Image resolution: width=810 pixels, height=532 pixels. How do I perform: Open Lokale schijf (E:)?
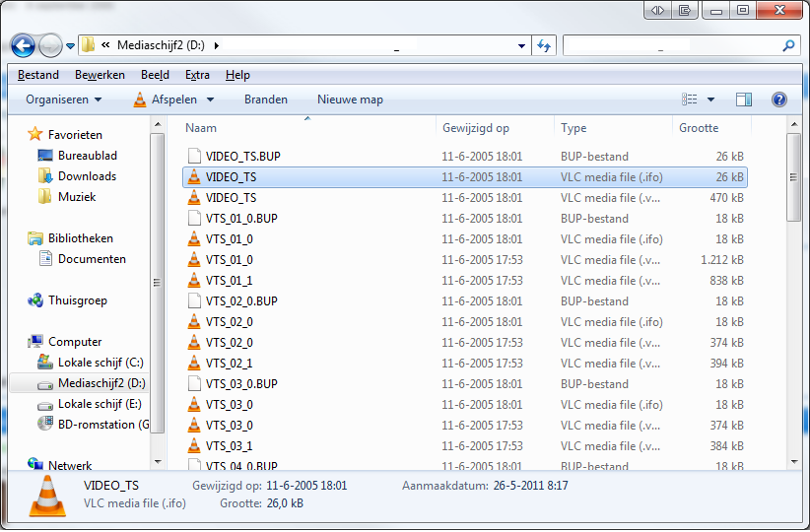point(100,403)
